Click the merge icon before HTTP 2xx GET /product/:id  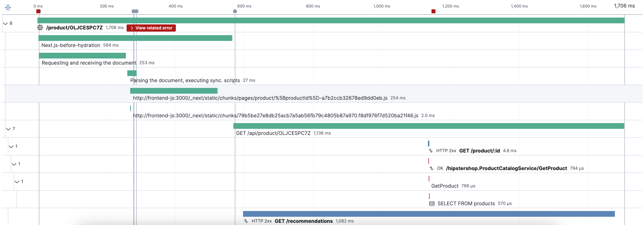click(x=431, y=151)
